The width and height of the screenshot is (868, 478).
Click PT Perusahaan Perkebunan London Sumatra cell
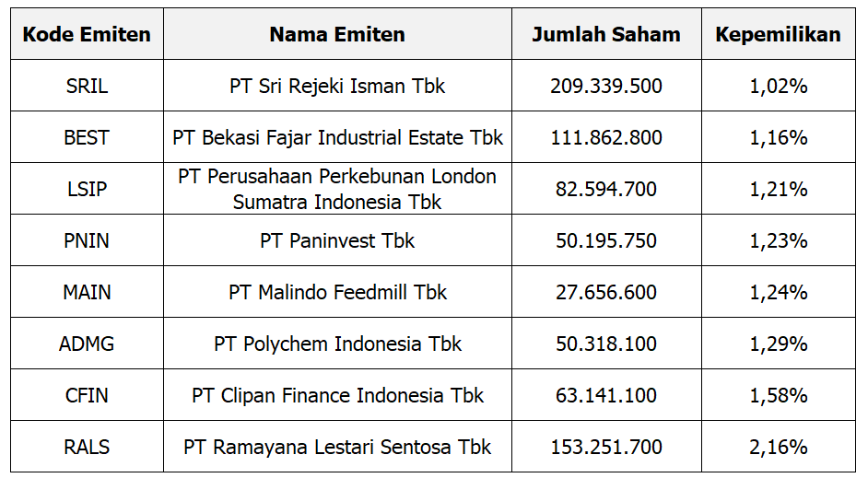coord(337,190)
